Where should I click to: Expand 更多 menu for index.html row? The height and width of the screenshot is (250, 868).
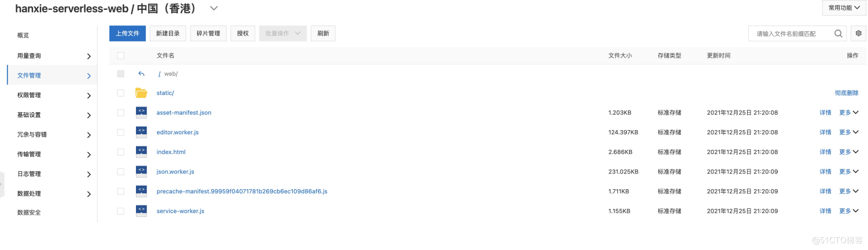[849, 152]
